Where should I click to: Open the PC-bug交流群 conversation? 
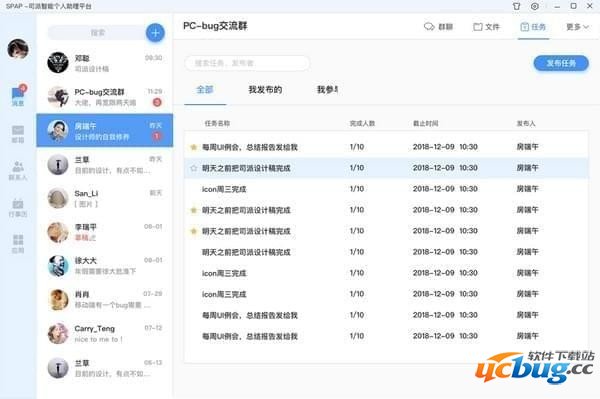(x=105, y=96)
